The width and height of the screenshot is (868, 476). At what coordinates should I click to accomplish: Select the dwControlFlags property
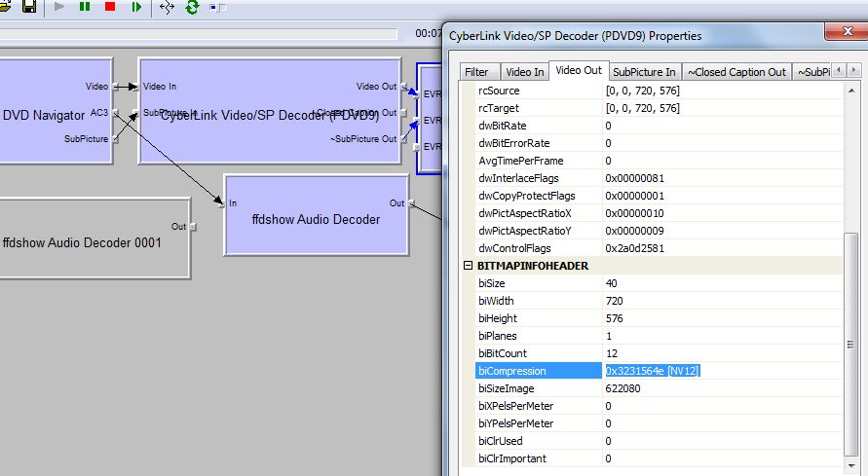(x=659, y=248)
